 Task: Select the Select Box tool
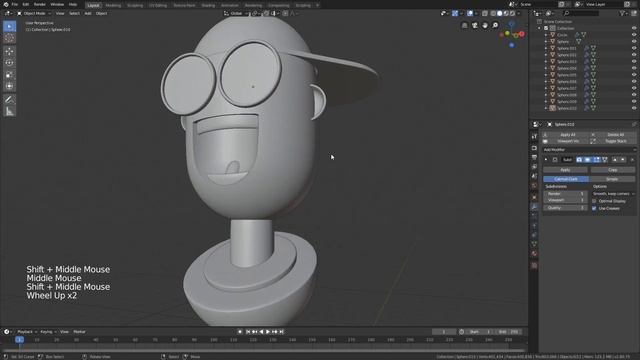tap(9, 27)
